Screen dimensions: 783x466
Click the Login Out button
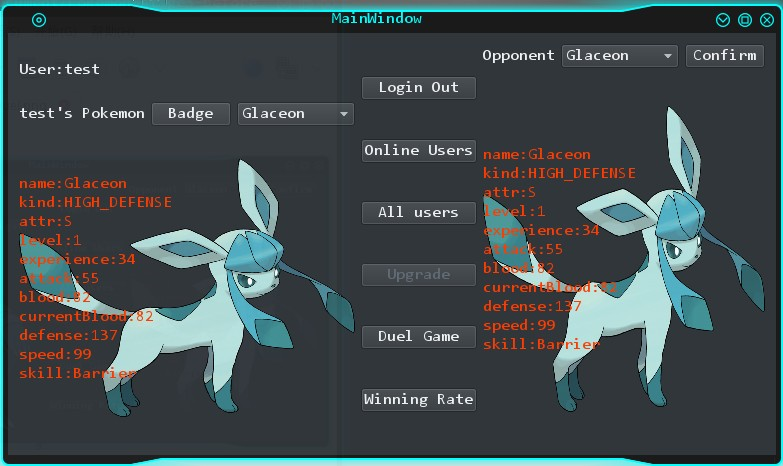click(x=418, y=88)
